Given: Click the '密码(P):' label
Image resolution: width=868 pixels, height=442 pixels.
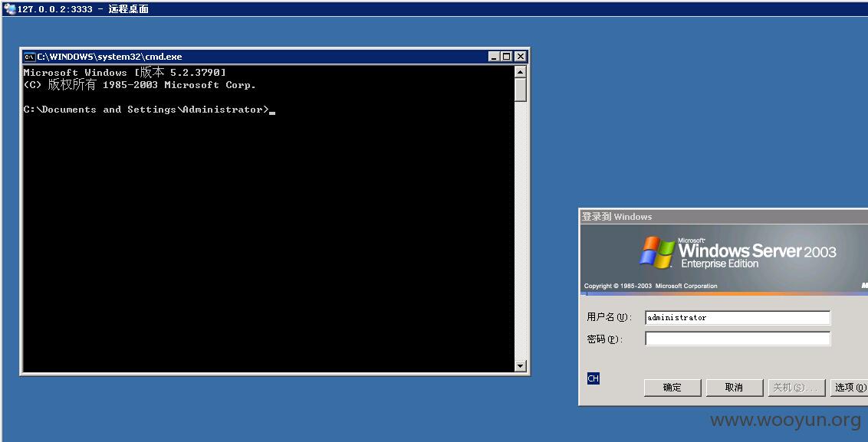Looking at the screenshot, I should (605, 339).
